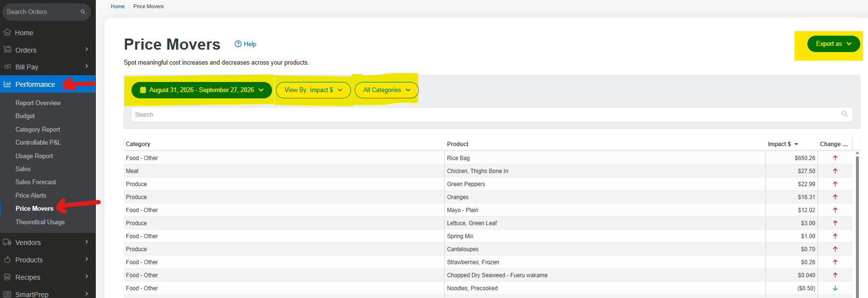This screenshot has width=868, height=298.
Task: Click the Home breadcrumb link
Action: pos(117,6)
